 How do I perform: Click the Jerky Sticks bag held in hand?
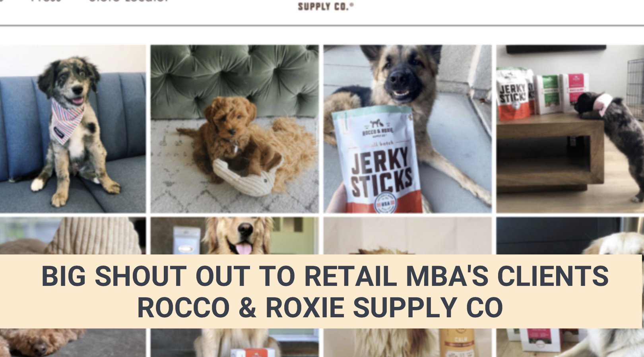[x=378, y=159]
